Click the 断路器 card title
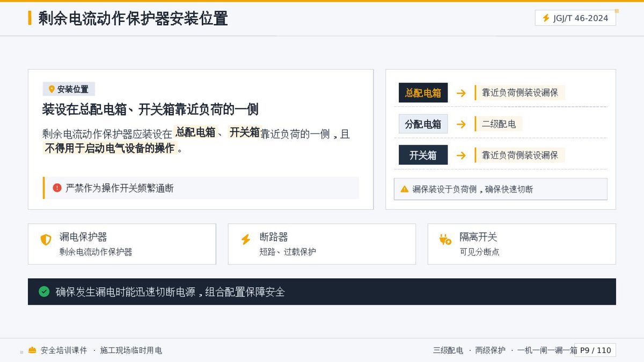Screen dimensions: 644x362 [274, 237]
